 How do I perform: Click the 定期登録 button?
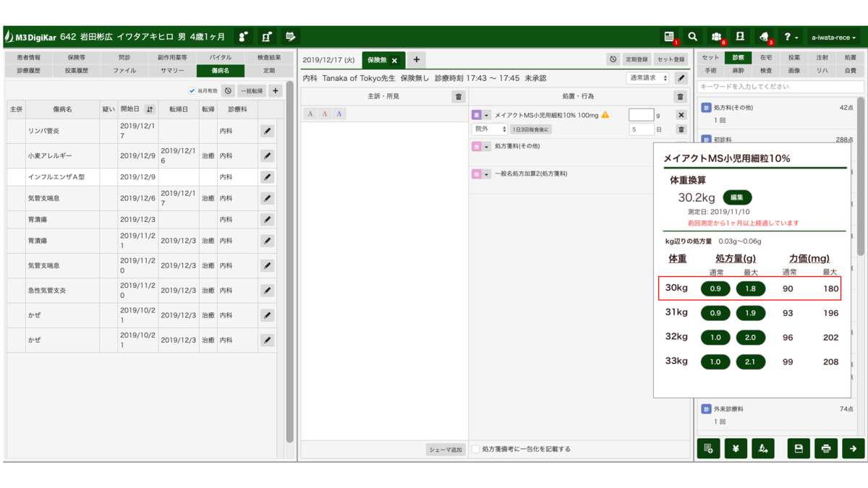point(637,59)
